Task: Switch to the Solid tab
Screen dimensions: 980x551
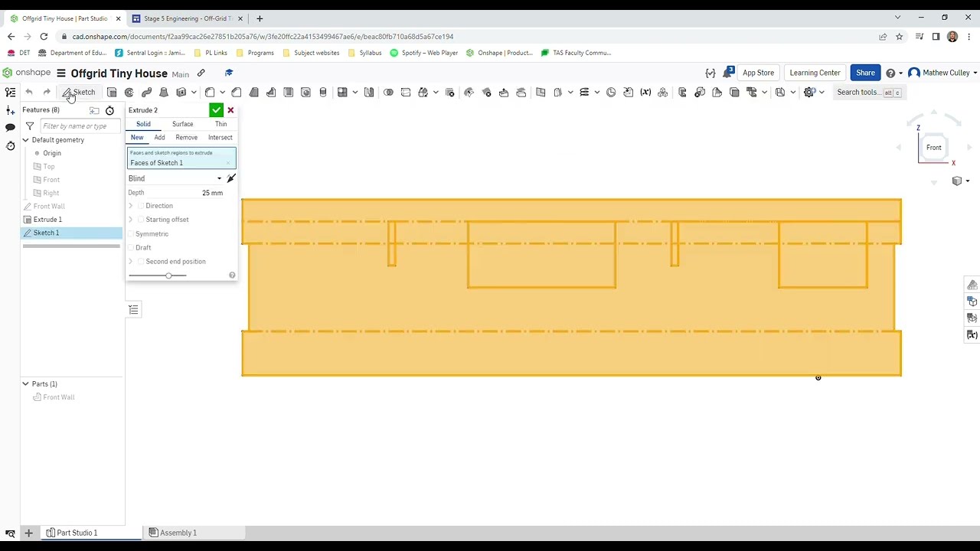Action: click(x=143, y=124)
